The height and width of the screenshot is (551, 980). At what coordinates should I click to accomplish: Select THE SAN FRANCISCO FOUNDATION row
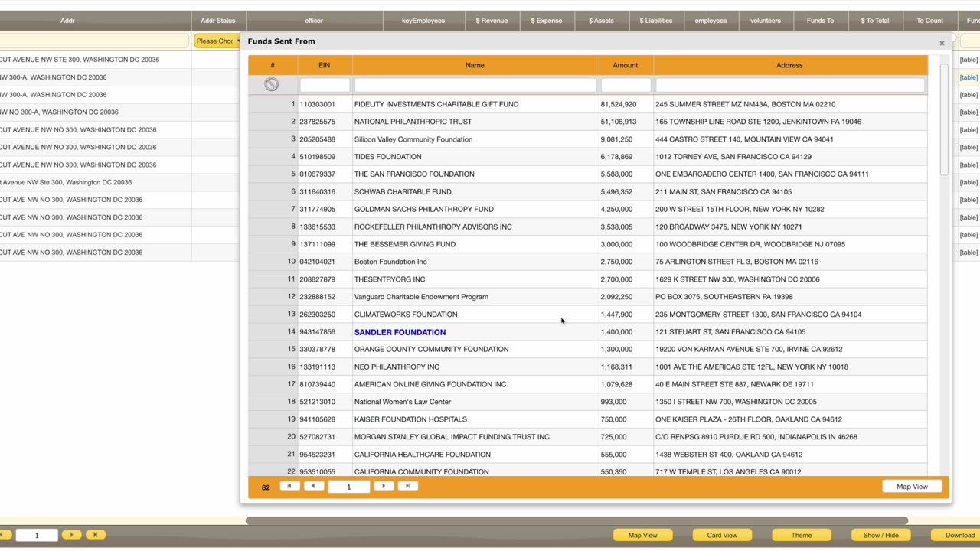pyautogui.click(x=588, y=174)
